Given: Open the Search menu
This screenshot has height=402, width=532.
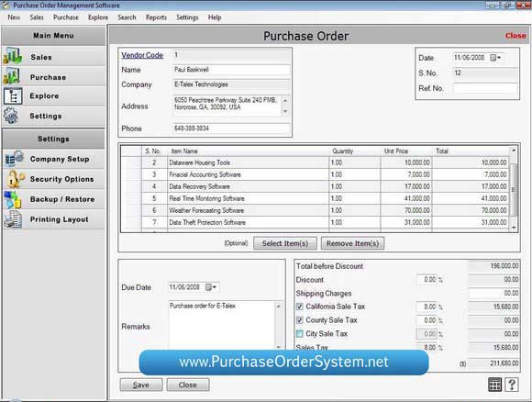Looking at the screenshot, I should tap(127, 17).
